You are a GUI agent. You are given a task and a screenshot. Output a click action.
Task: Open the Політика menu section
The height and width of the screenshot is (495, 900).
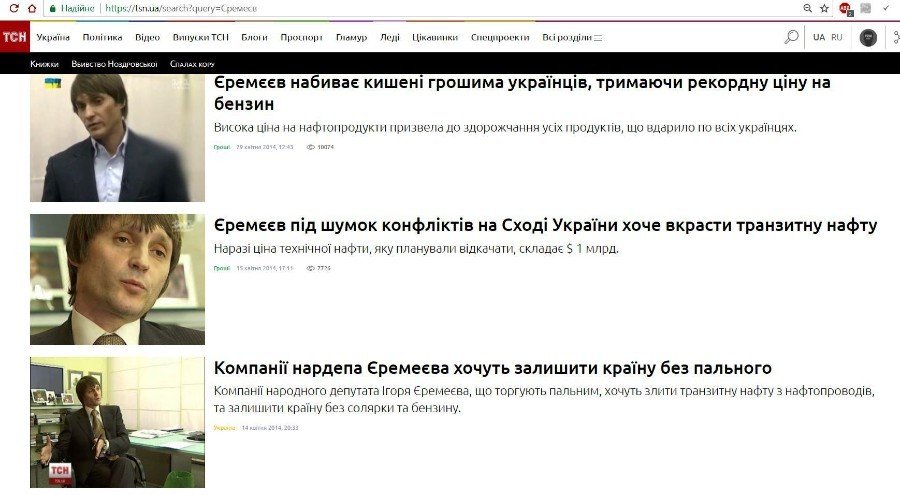click(102, 37)
